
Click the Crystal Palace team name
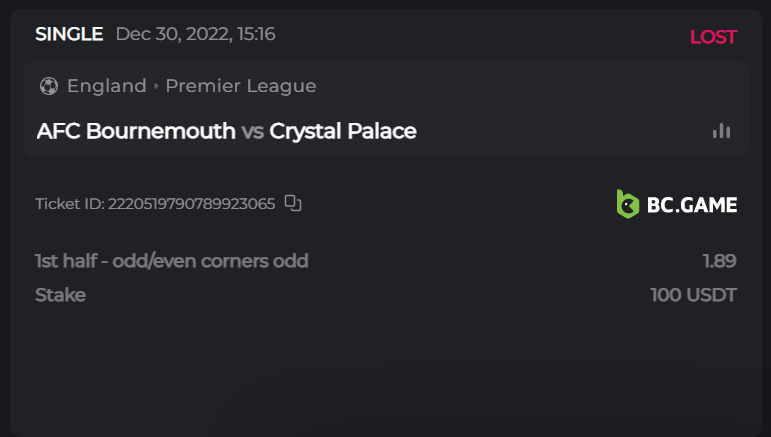pyautogui.click(x=343, y=131)
